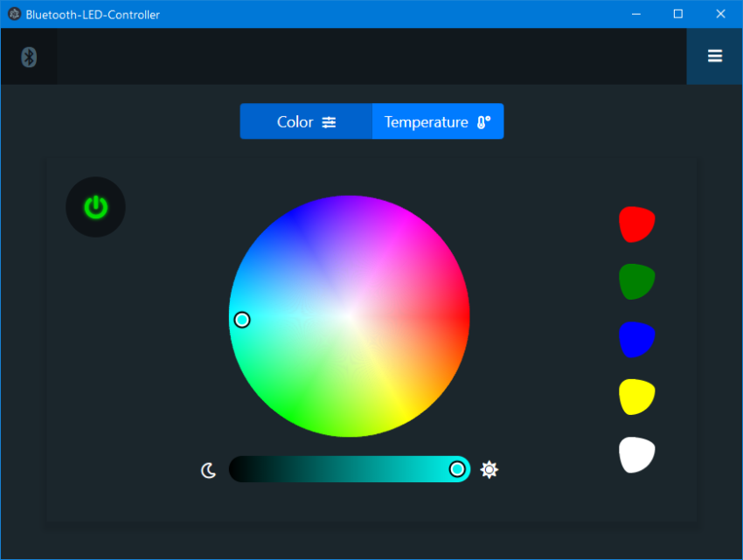This screenshot has height=560, width=743.
Task: Toggle the LED power button
Action: (x=95, y=207)
